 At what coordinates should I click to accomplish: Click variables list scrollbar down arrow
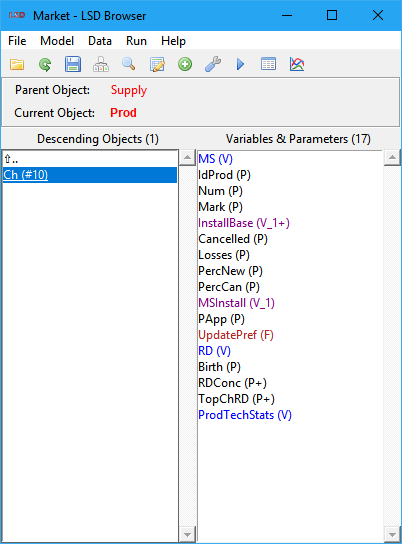(x=392, y=534)
